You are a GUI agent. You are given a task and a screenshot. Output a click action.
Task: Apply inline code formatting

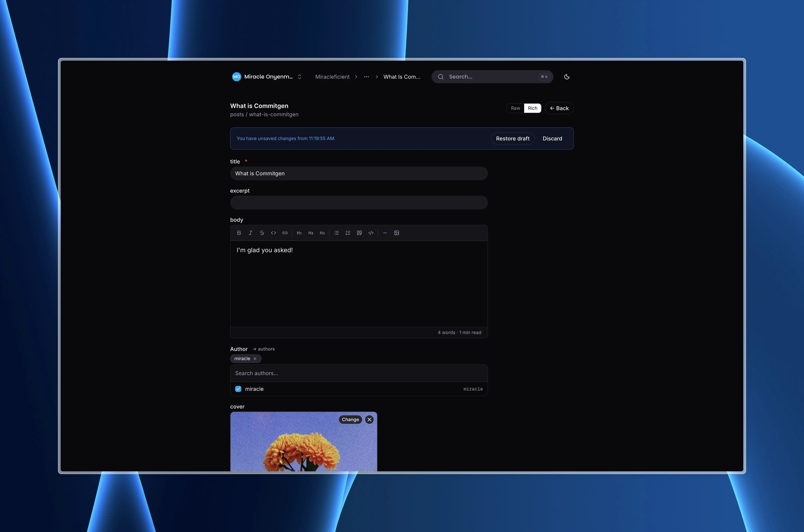[x=274, y=233]
